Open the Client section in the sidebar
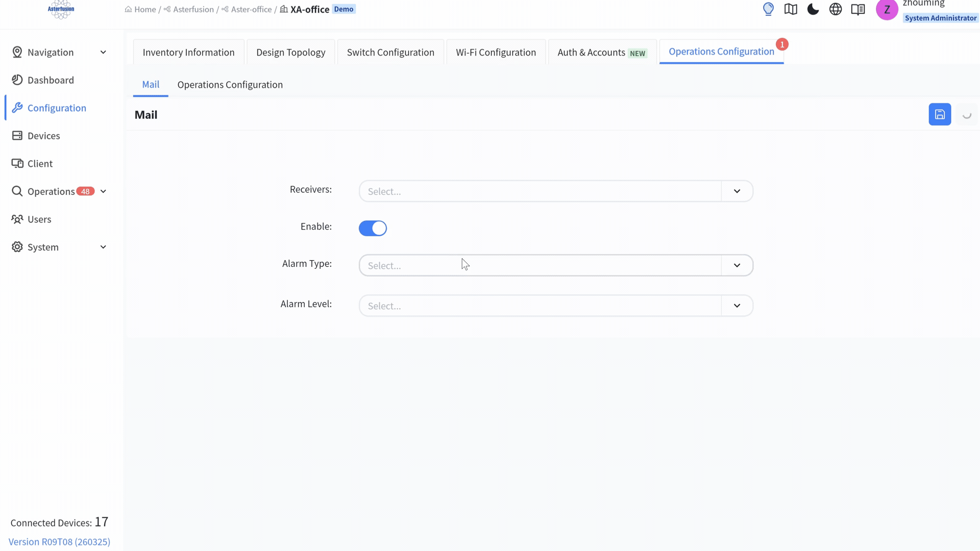Image resolution: width=980 pixels, height=551 pixels. point(40,163)
